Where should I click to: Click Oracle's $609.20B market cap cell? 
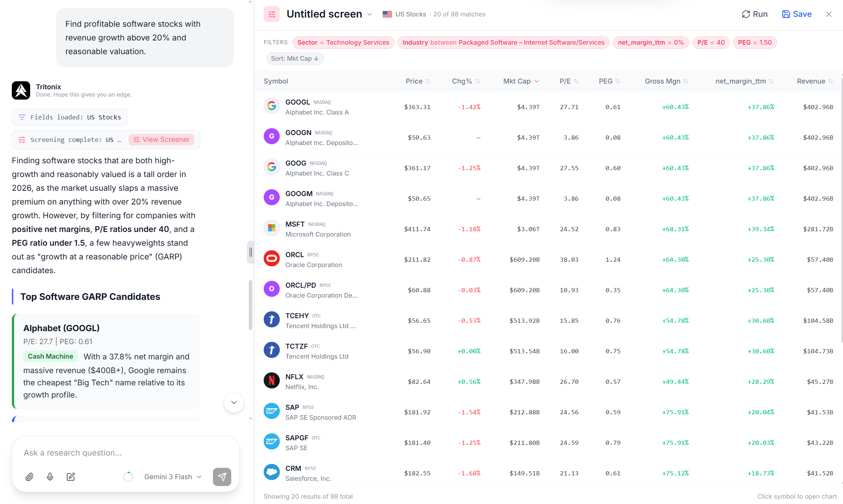(524, 259)
